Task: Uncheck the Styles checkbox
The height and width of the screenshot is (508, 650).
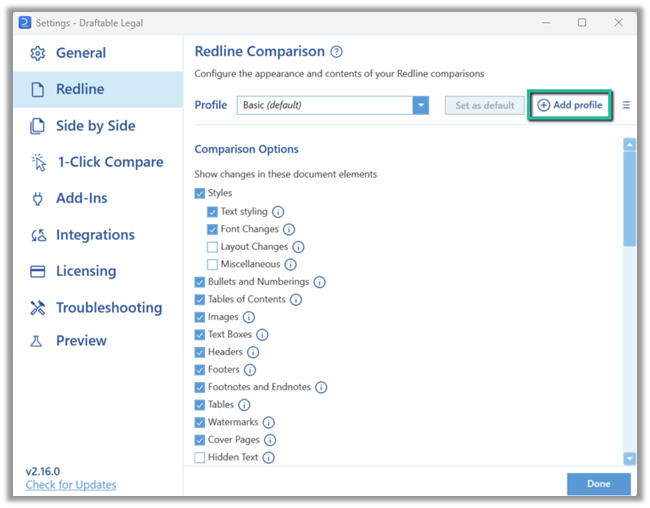Action: [200, 193]
